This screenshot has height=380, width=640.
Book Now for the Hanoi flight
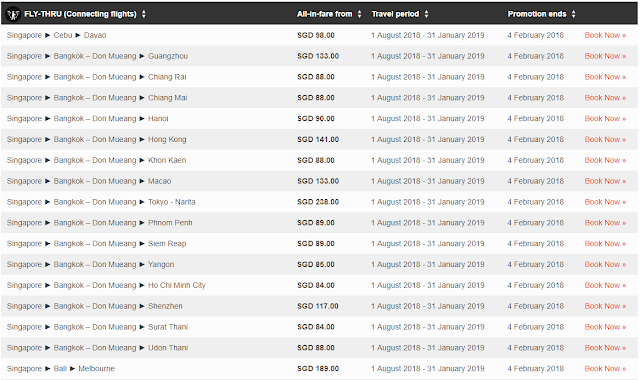[605, 118]
